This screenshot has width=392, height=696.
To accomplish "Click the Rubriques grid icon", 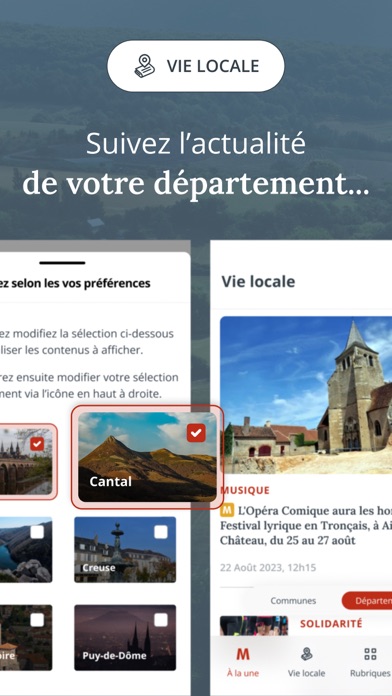I will 370,654.
